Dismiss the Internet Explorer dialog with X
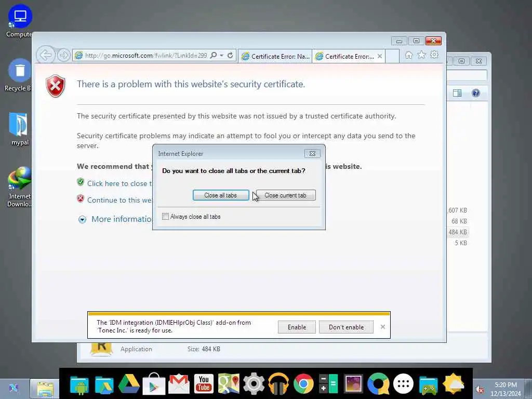Image resolution: width=532 pixels, height=399 pixels. (312, 154)
